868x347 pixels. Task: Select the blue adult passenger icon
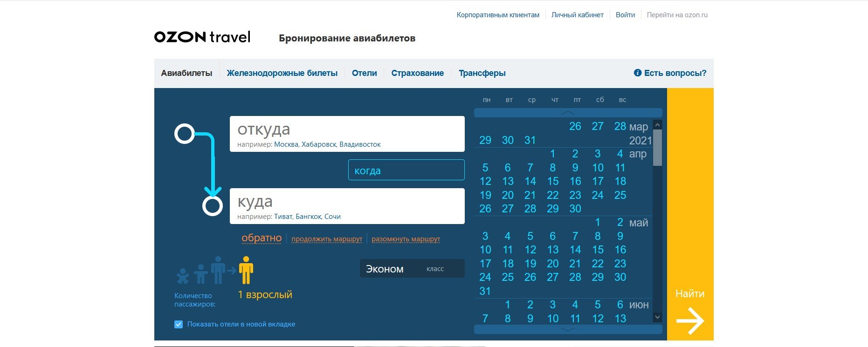click(x=218, y=270)
